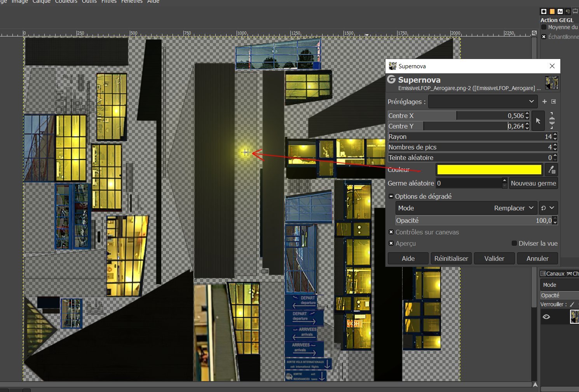Switch to the Canaux tab

[553, 274]
